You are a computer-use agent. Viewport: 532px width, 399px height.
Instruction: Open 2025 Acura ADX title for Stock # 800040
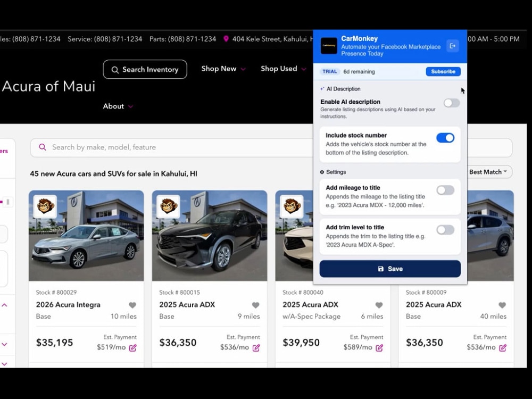click(x=310, y=305)
